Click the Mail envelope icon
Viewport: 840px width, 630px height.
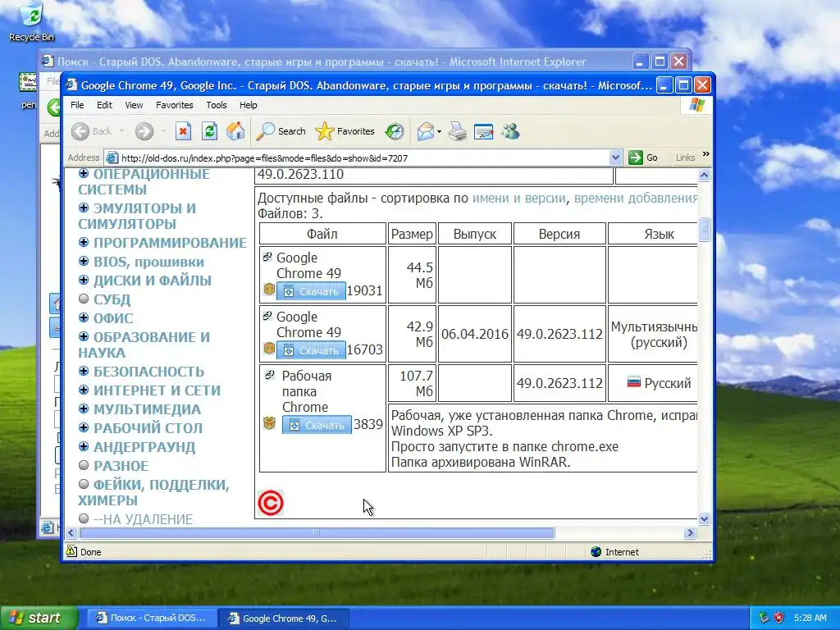pyautogui.click(x=426, y=131)
